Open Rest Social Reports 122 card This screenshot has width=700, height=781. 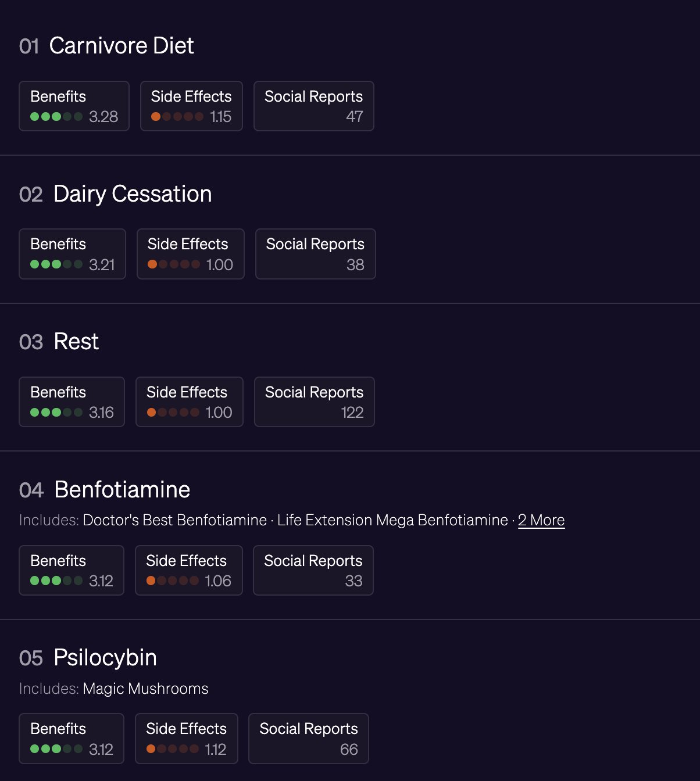point(315,402)
